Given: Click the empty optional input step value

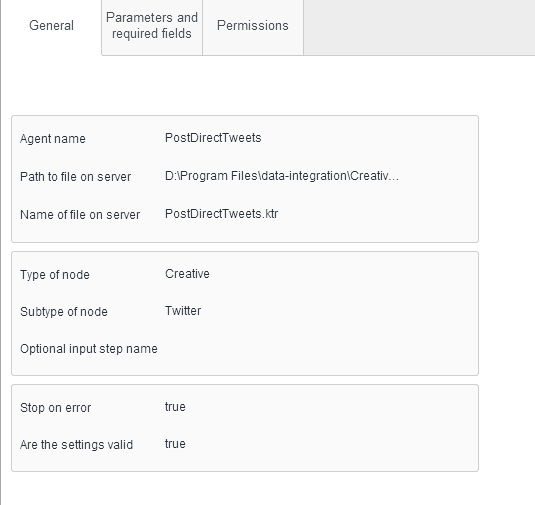Looking at the screenshot, I should point(317,349).
